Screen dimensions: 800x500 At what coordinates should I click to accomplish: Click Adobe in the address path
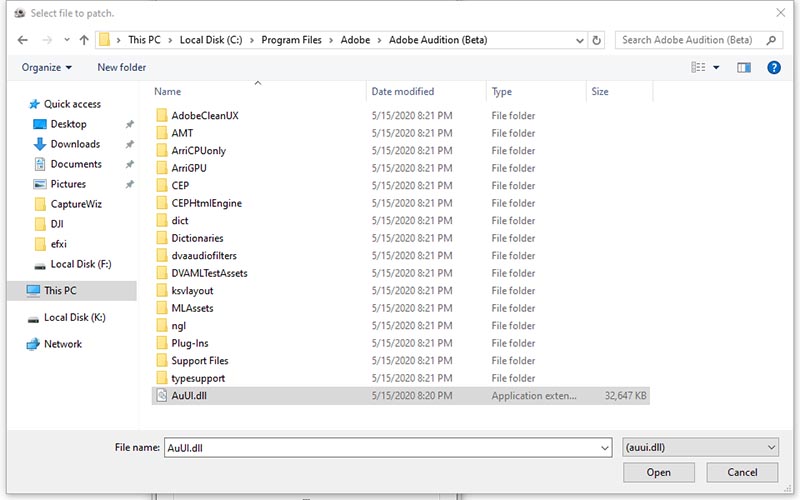click(x=355, y=40)
